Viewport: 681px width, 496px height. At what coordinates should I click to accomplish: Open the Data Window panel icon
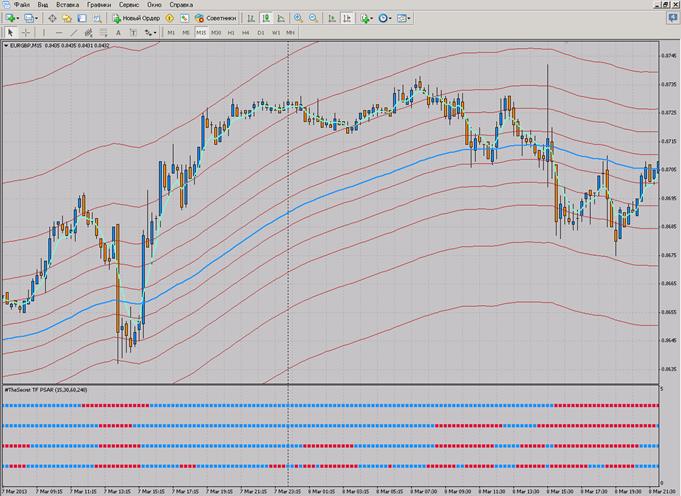[x=52, y=18]
